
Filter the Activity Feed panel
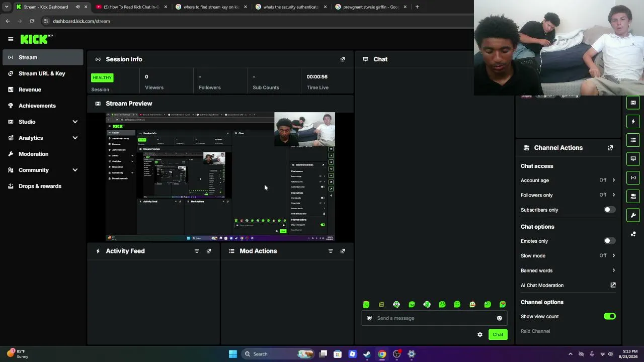tap(197, 251)
